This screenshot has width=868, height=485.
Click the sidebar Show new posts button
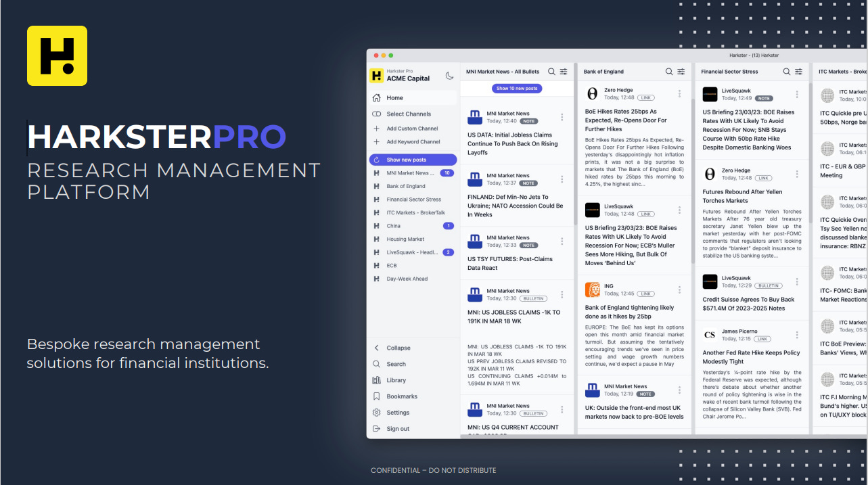(413, 160)
